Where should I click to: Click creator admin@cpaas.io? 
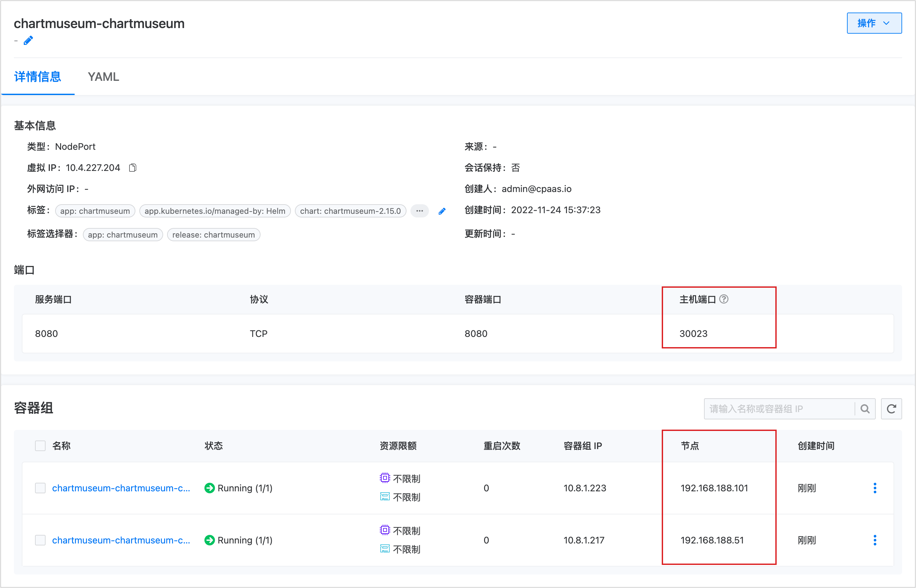(536, 189)
